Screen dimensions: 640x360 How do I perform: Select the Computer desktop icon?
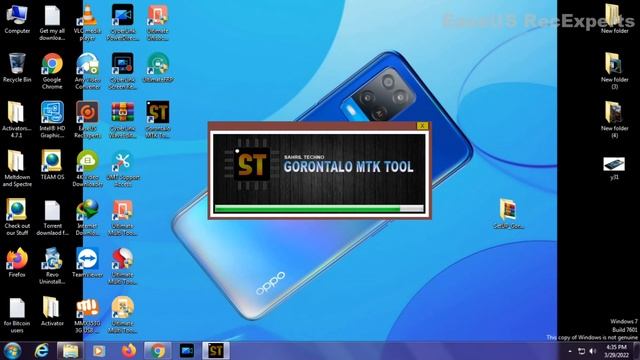17,19
